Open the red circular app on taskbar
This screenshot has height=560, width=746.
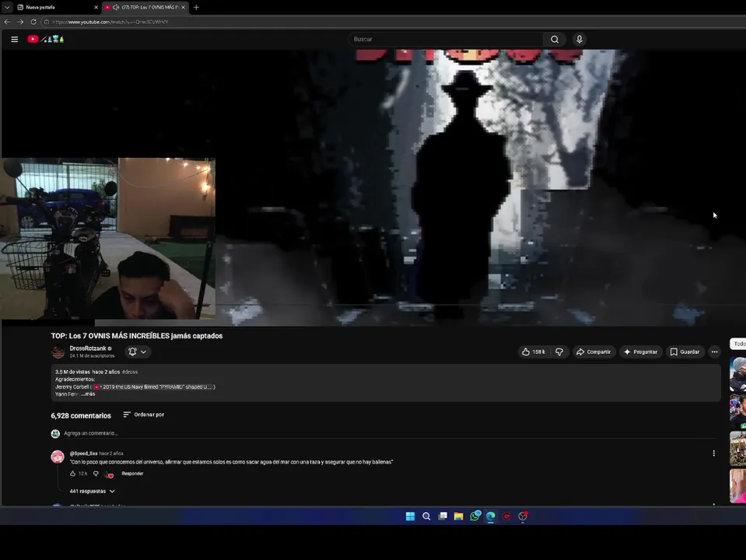pyautogui.click(x=506, y=516)
